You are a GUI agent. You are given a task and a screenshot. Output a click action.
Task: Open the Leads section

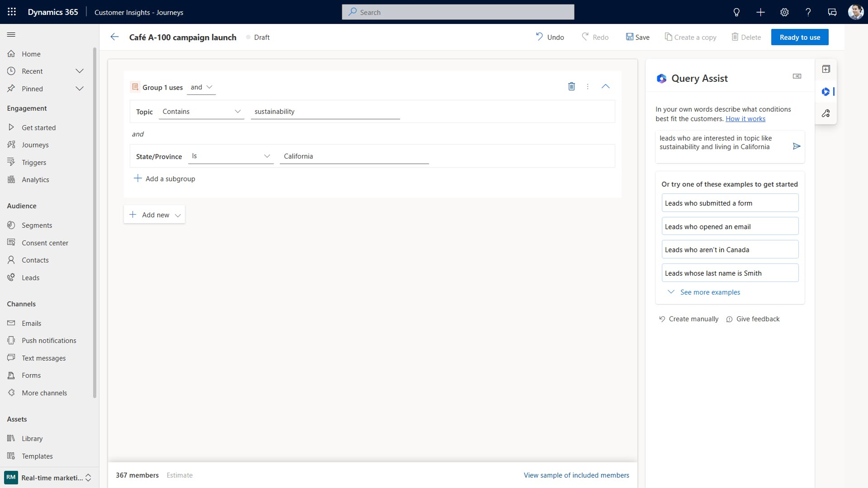31,277
